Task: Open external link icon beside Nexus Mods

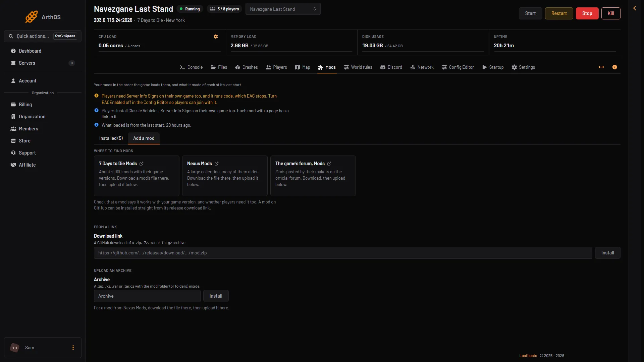Action: [x=217, y=164]
